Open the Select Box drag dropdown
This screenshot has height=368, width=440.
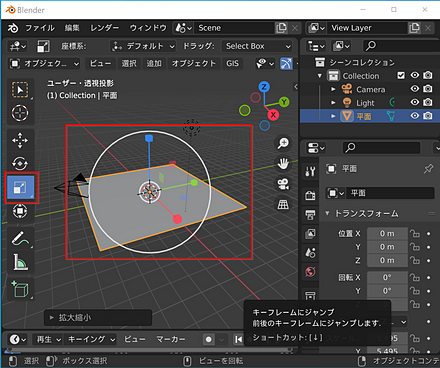point(257,46)
